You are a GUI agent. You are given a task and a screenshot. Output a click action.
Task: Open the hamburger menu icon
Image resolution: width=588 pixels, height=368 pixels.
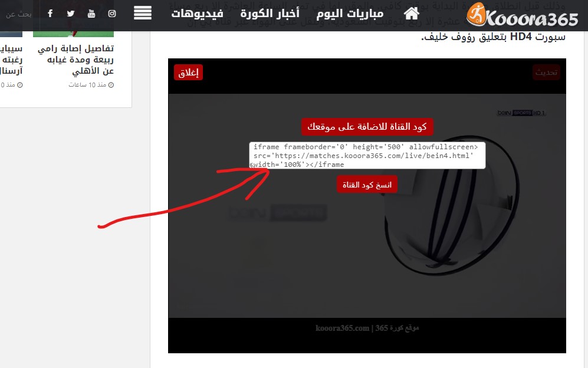point(143,13)
